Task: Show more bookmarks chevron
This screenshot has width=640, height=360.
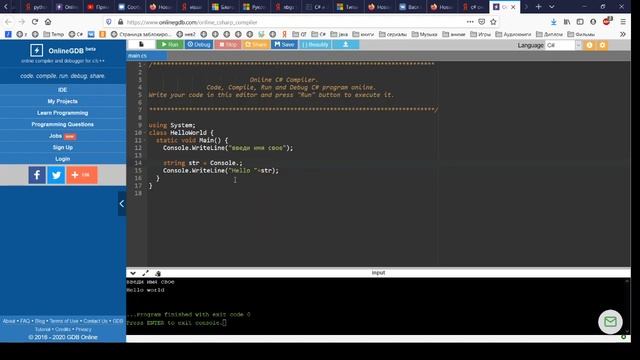Action: click(622, 34)
